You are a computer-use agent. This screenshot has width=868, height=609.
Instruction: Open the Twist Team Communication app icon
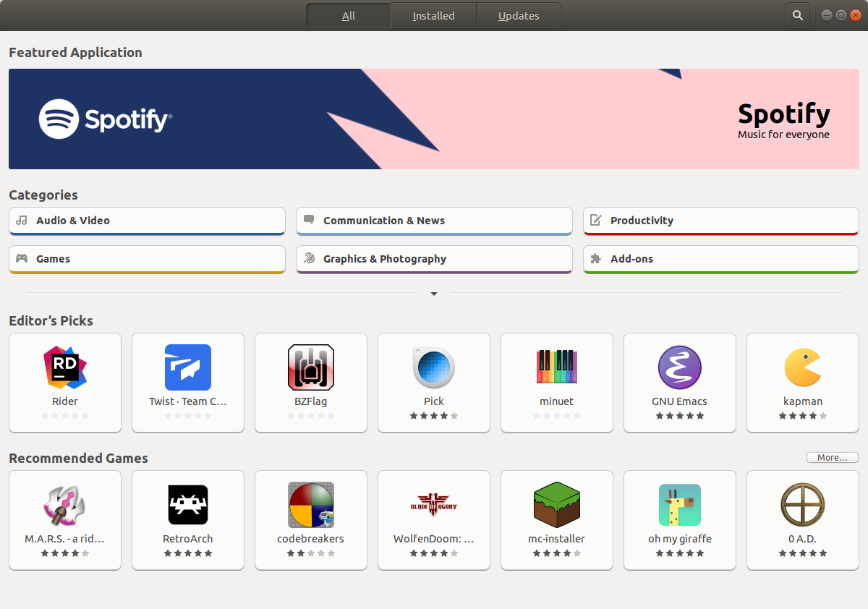[188, 367]
